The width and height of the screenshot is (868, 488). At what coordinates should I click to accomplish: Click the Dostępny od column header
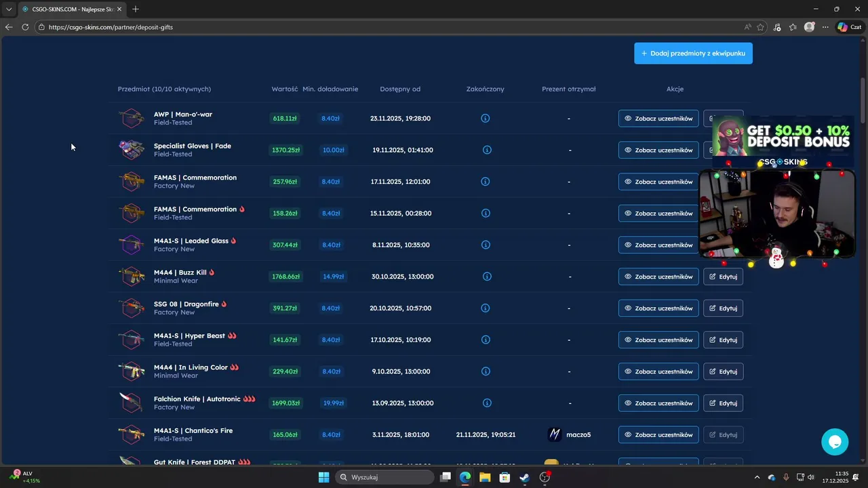(x=400, y=89)
